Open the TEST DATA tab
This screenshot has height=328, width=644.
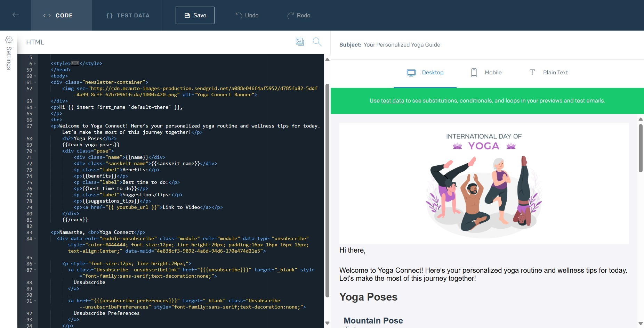tap(127, 15)
